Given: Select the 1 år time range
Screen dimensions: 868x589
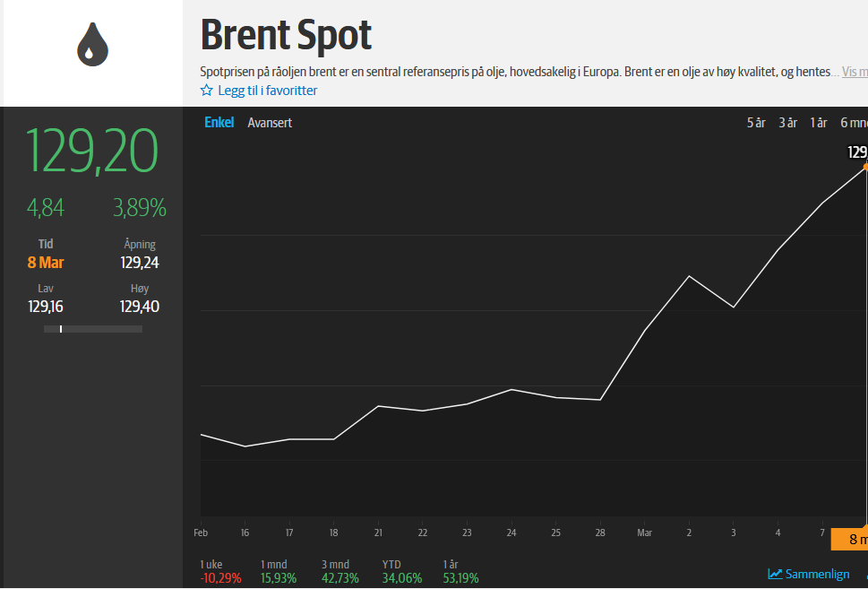Looking at the screenshot, I should [818, 123].
